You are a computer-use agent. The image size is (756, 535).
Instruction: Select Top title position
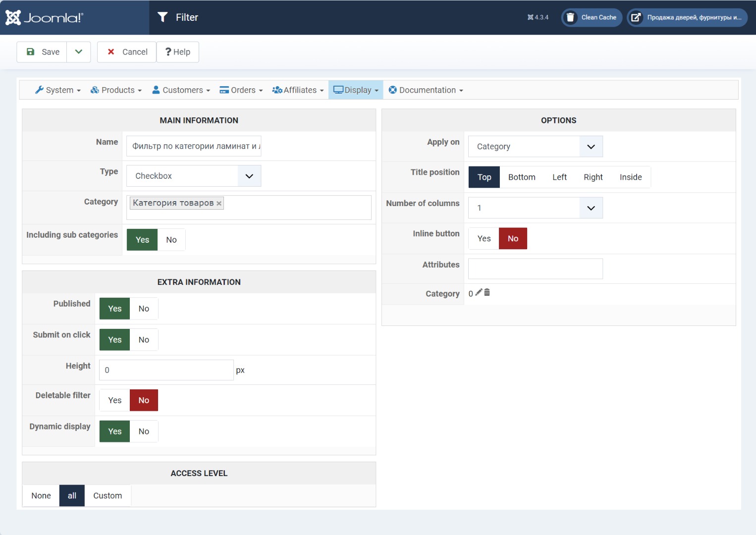coord(485,177)
